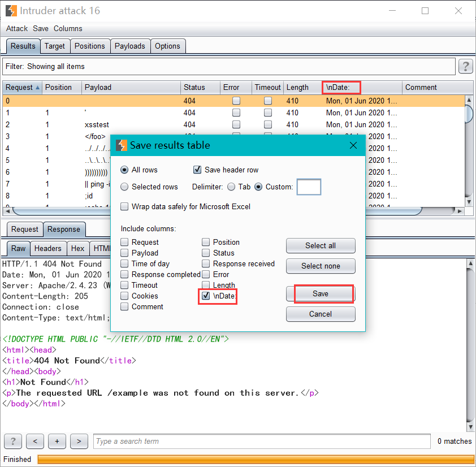Check the Request column checkbox
The image size is (476, 467).
(124, 242)
